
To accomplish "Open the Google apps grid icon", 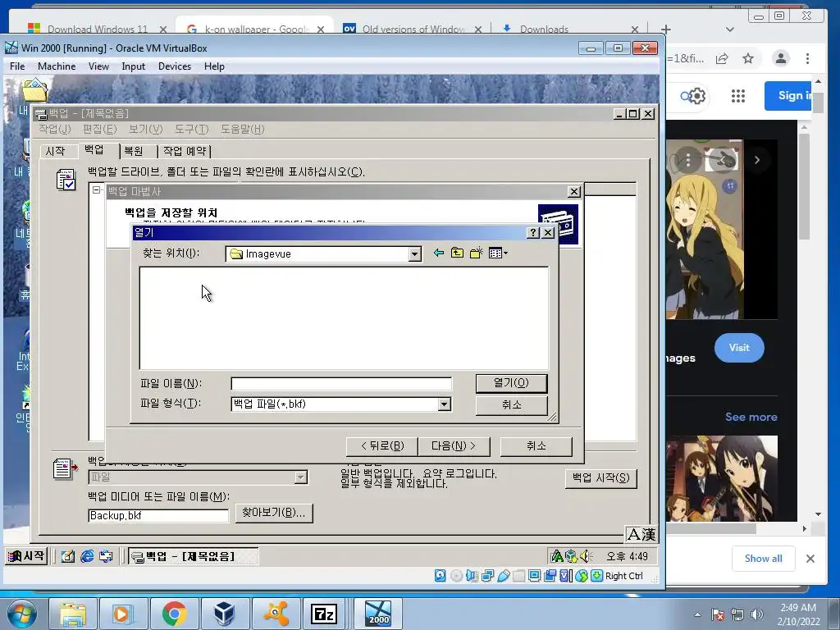I will click(738, 96).
